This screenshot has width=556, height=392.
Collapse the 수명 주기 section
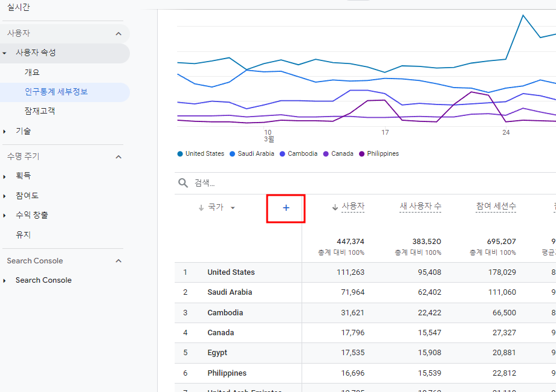[119, 156]
